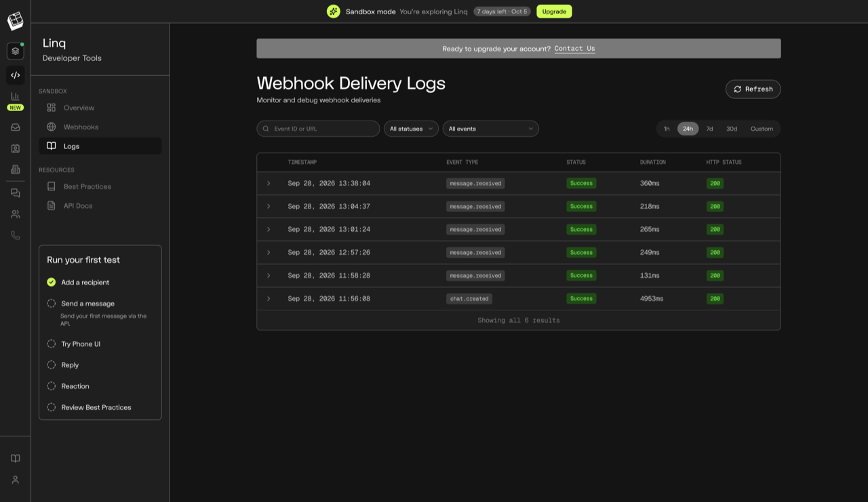This screenshot has width=868, height=502.
Task: Click the Add a recipient checklist item
Action: [x=78, y=283]
